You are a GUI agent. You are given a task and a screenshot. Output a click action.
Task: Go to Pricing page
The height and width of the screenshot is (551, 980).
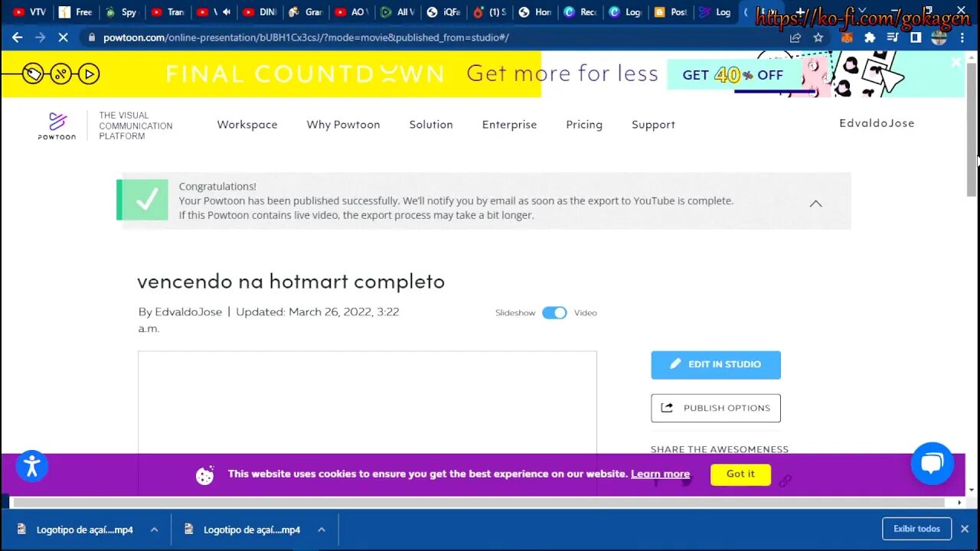click(x=584, y=125)
